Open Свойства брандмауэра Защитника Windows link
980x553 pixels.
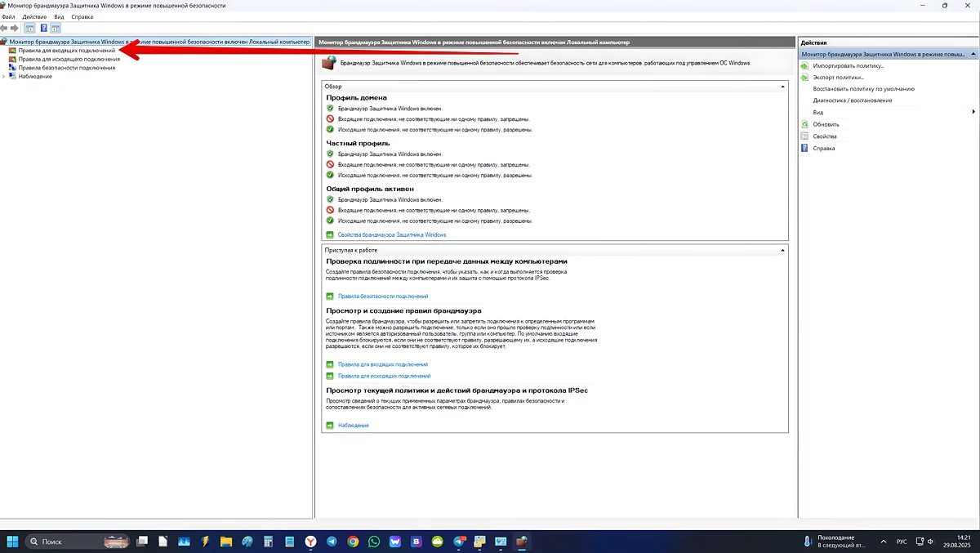[x=391, y=234]
